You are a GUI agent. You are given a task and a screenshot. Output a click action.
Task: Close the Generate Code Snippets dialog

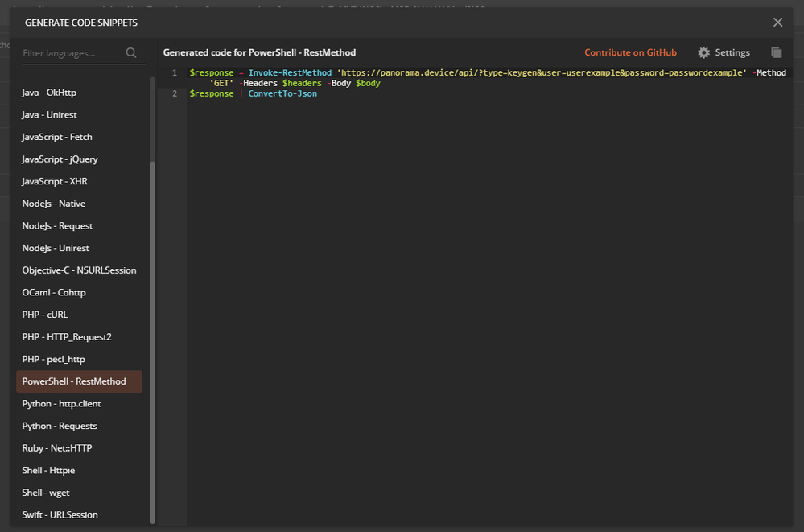point(777,23)
